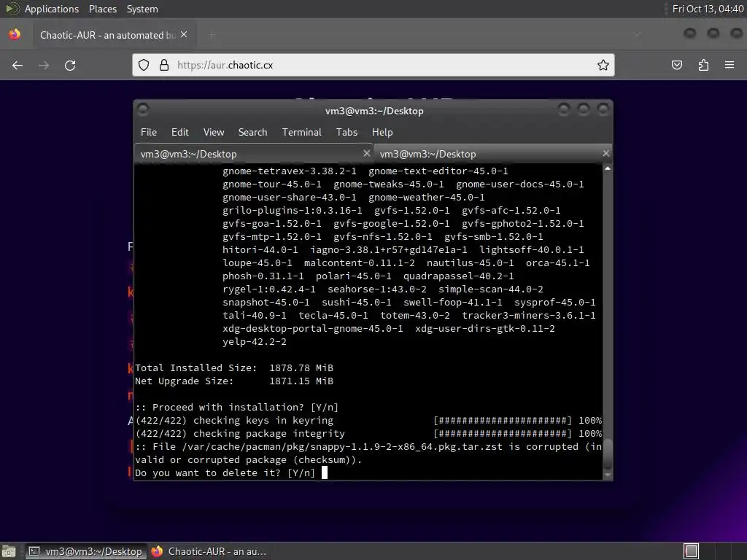Open a new Firefox tab with plus

coord(212,35)
